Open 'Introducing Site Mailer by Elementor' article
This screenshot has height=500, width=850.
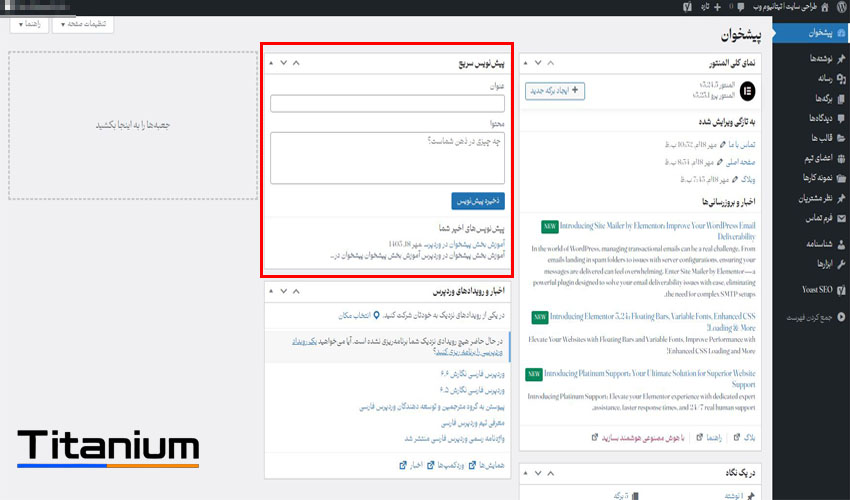pos(657,231)
